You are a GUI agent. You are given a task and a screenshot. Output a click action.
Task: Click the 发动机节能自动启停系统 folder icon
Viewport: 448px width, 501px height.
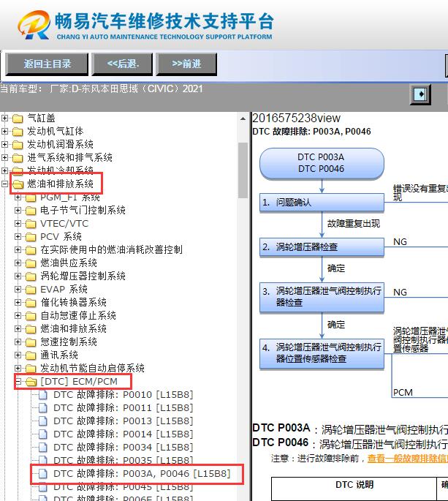click(31, 369)
